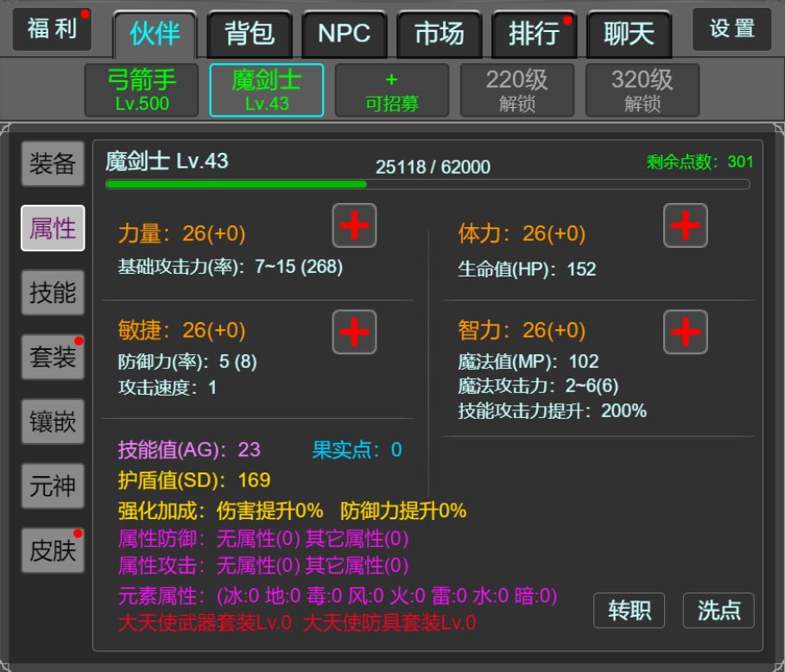Open the 排行 ranking tab
Image resolution: width=785 pixels, height=672 pixels.
535,34
